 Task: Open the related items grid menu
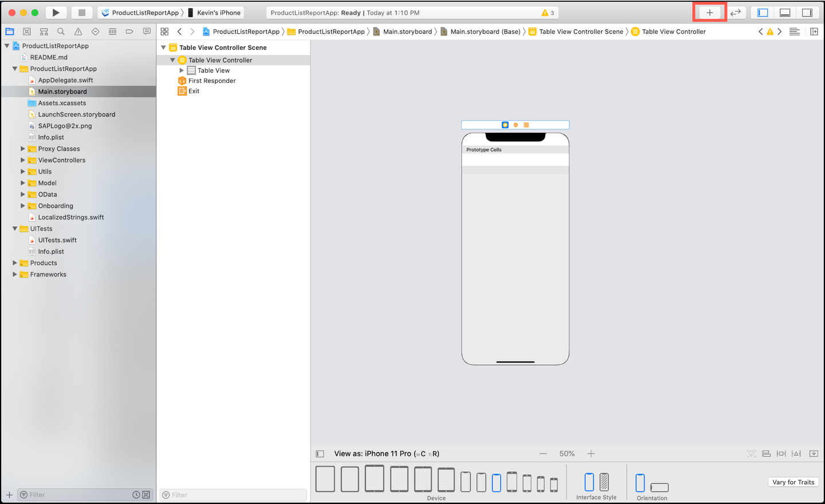pyautogui.click(x=164, y=31)
